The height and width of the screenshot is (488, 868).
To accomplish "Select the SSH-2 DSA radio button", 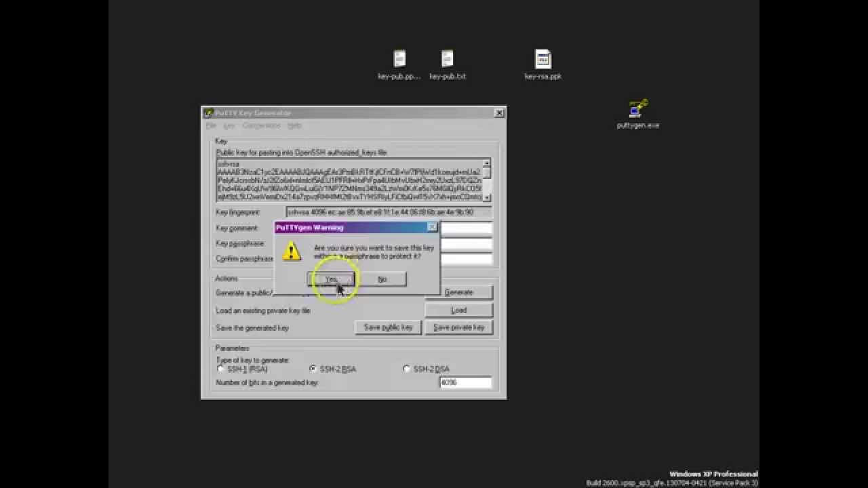I will pyautogui.click(x=407, y=369).
